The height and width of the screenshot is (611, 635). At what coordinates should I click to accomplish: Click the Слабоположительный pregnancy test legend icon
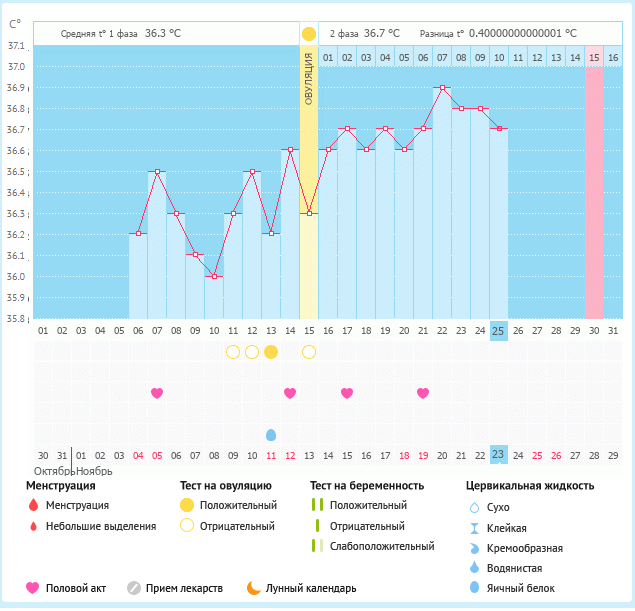(317, 546)
